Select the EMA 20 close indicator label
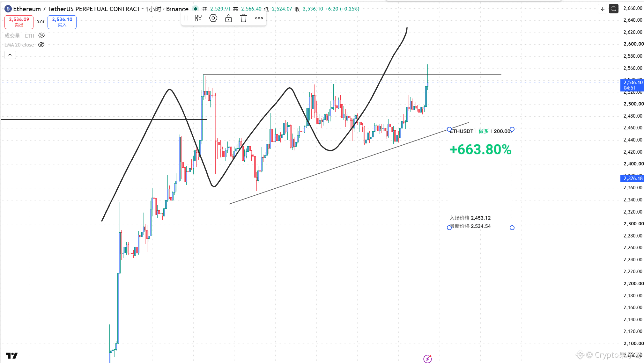 pos(19,45)
